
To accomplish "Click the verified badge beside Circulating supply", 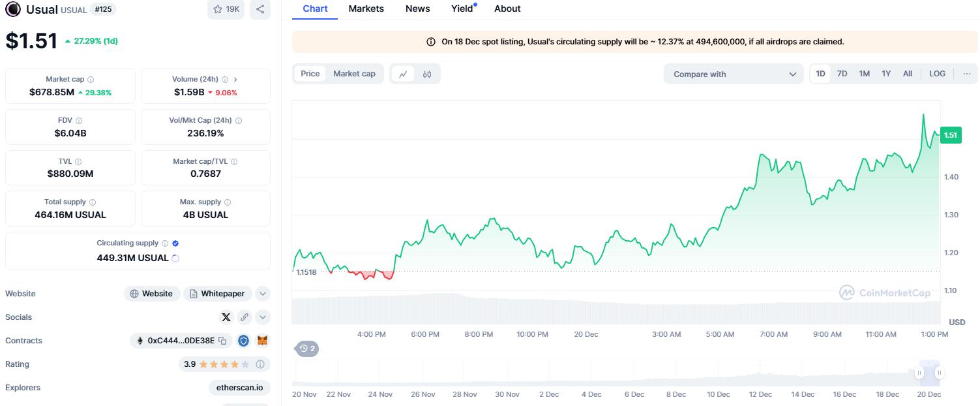I will point(175,243).
